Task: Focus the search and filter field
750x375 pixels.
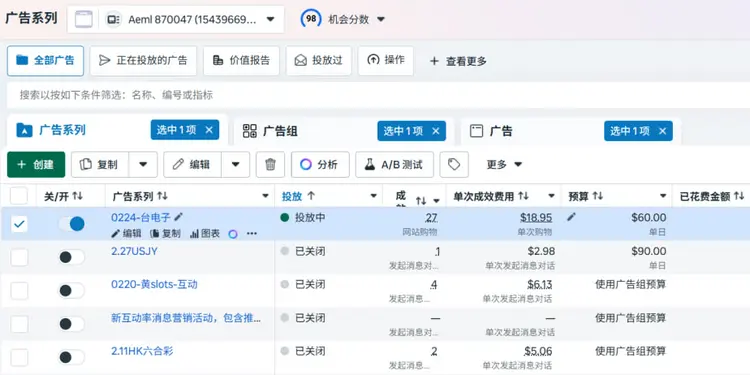Action: click(x=378, y=95)
